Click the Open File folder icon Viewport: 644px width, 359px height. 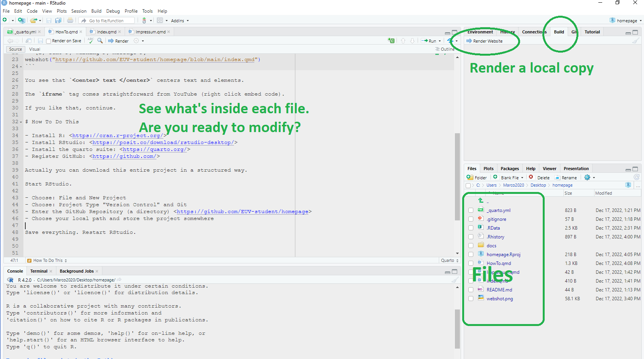pos(33,20)
